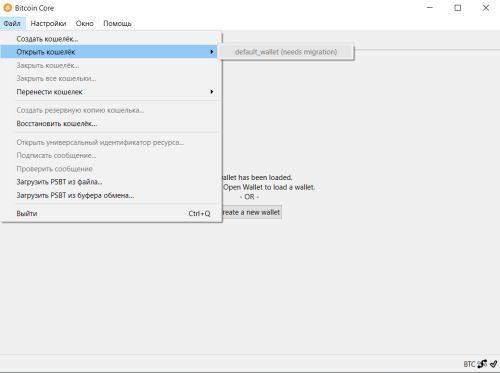Minimize the Bitcoin Core window

(x=430, y=8)
